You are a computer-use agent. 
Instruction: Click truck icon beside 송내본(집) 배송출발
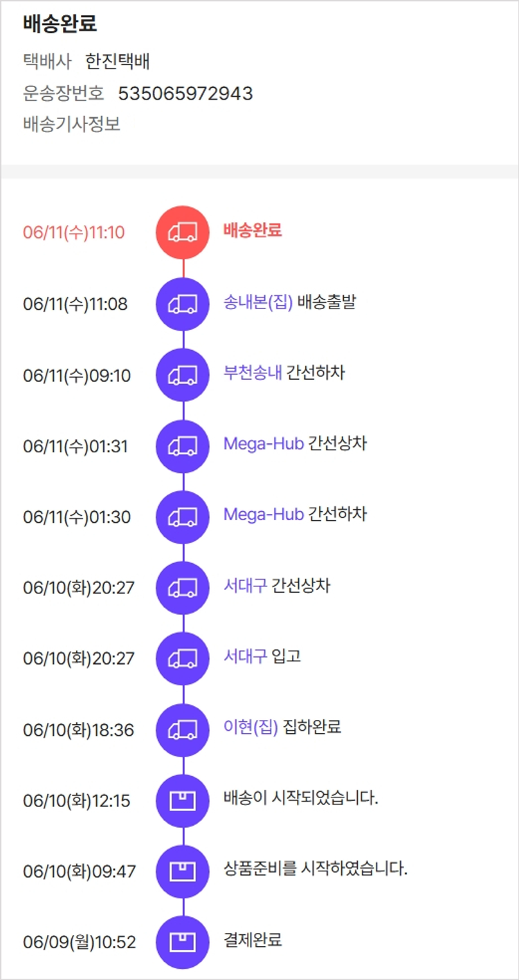point(183,304)
